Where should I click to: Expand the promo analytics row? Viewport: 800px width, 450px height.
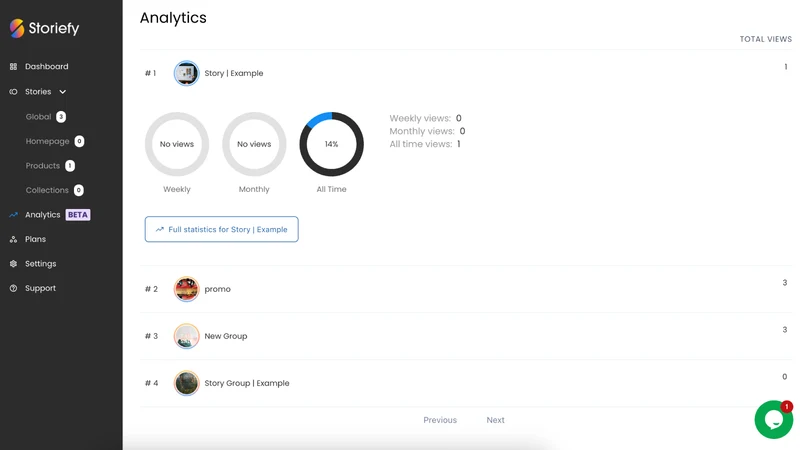point(465,289)
